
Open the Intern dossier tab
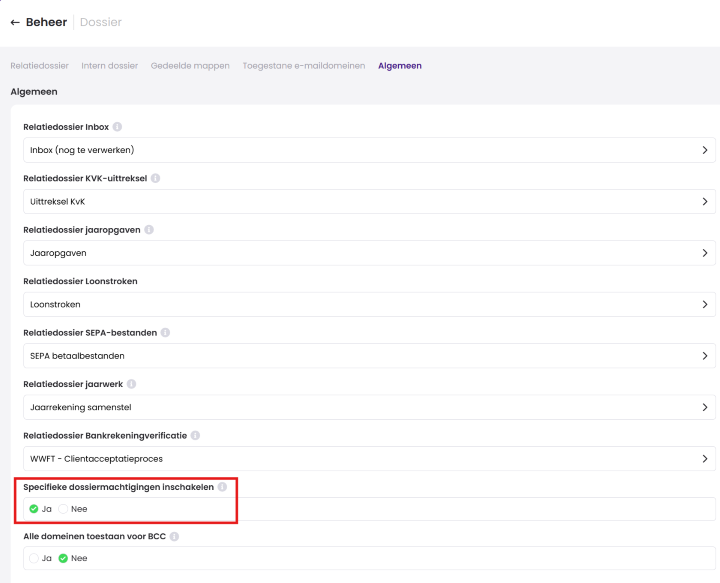point(109,66)
